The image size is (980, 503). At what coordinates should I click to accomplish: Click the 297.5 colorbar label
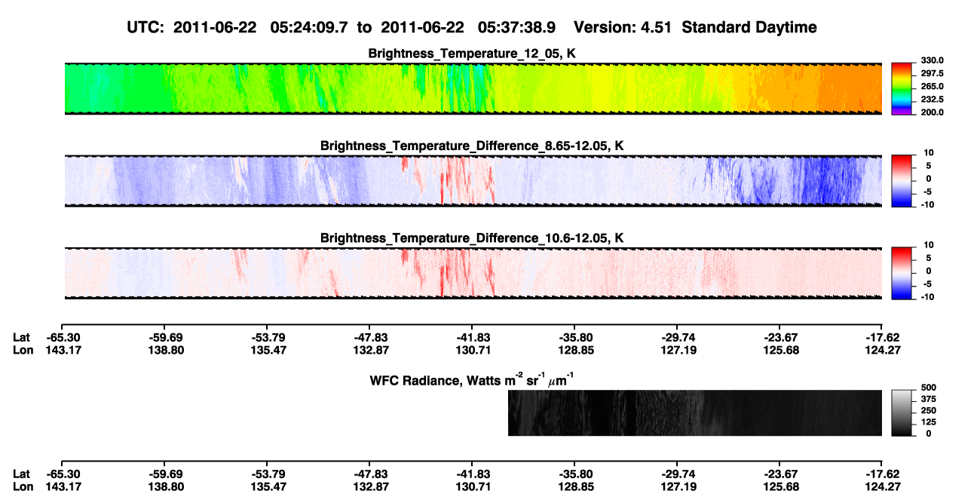pyautogui.click(x=933, y=73)
